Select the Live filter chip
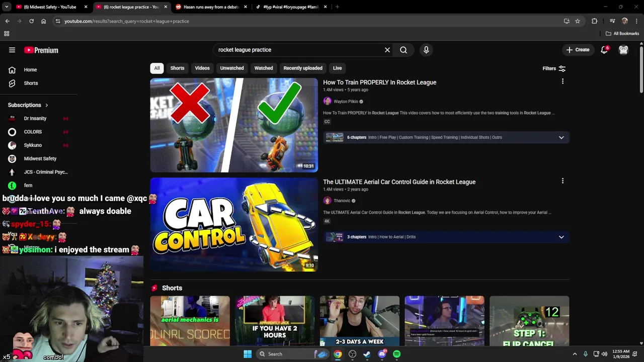 click(x=337, y=68)
